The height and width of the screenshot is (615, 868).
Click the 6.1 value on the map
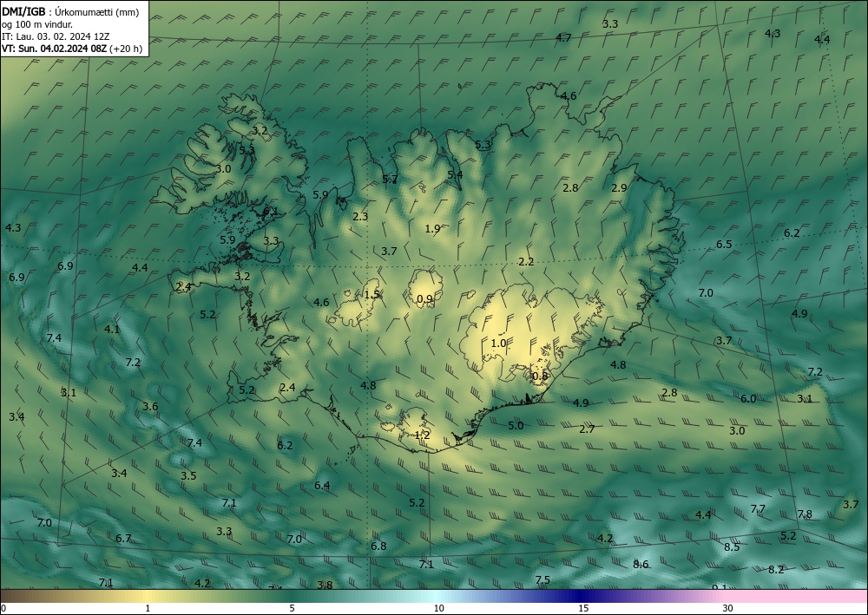270,211
